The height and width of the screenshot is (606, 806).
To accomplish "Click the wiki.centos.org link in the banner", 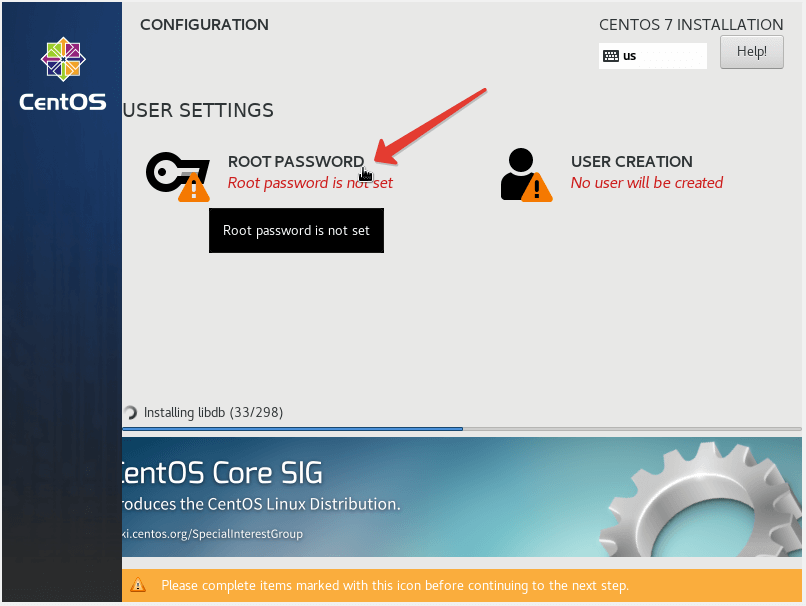I will pyautogui.click(x=212, y=534).
